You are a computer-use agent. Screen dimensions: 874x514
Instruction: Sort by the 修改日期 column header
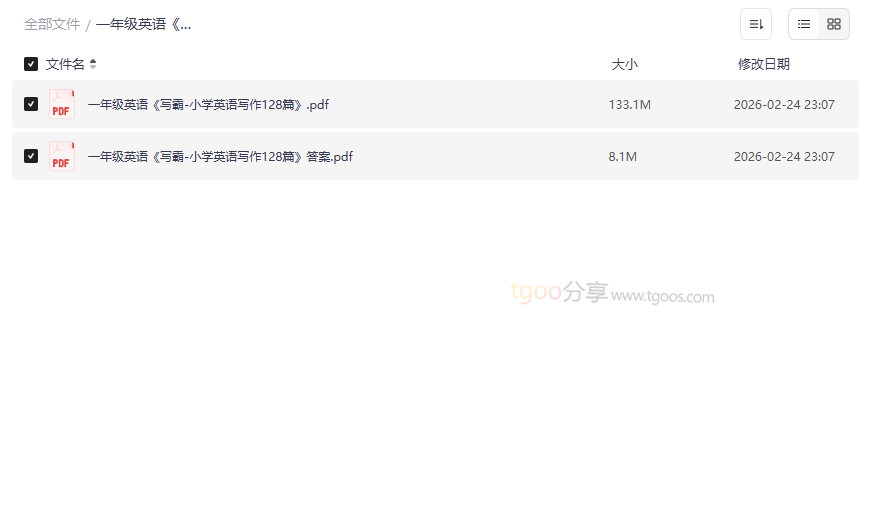tap(764, 65)
